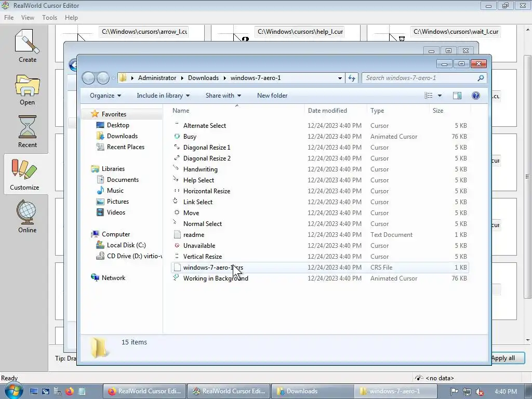Select Network in the navigation pane
Viewport: 532px width, 399px height.
tap(113, 278)
